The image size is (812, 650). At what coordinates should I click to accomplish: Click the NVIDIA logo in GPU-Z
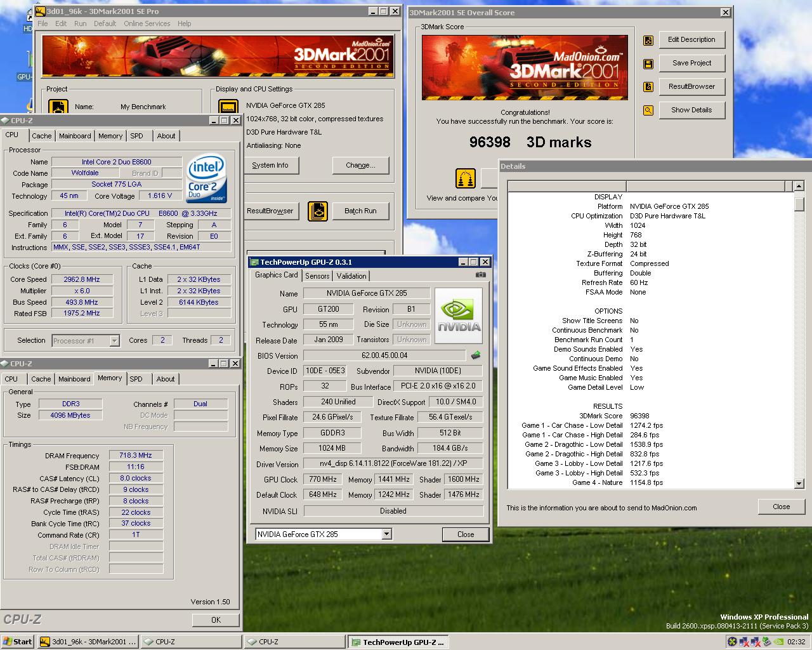tap(459, 316)
